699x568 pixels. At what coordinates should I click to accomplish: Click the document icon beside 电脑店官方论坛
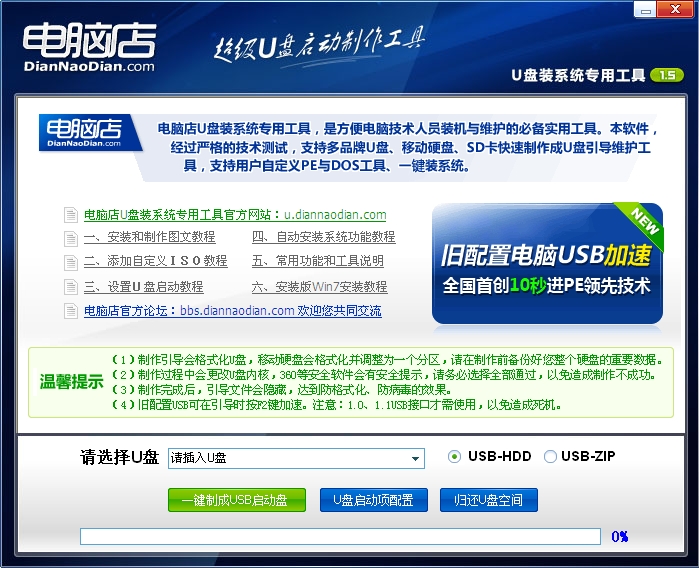[70, 310]
